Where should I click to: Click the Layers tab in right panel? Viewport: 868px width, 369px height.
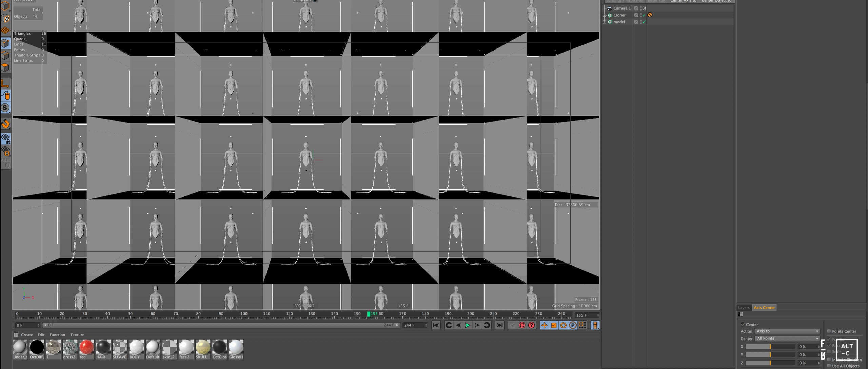[744, 307]
